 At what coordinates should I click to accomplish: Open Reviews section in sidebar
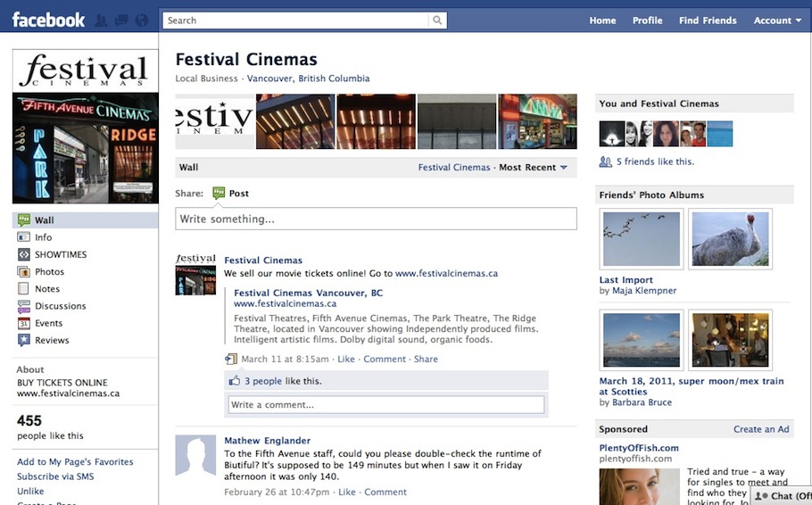tap(52, 340)
